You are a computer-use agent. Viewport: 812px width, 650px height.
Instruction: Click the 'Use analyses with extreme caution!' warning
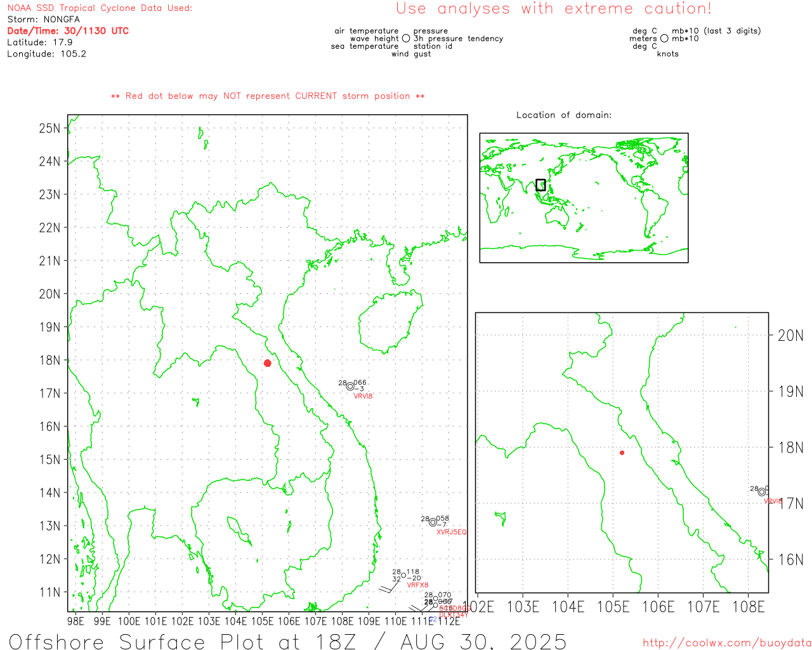point(554,9)
